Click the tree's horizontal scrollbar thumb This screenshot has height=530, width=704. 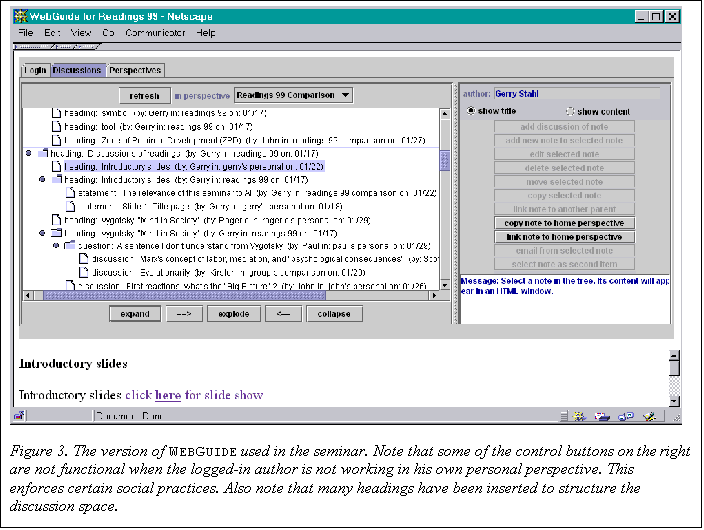point(185,296)
